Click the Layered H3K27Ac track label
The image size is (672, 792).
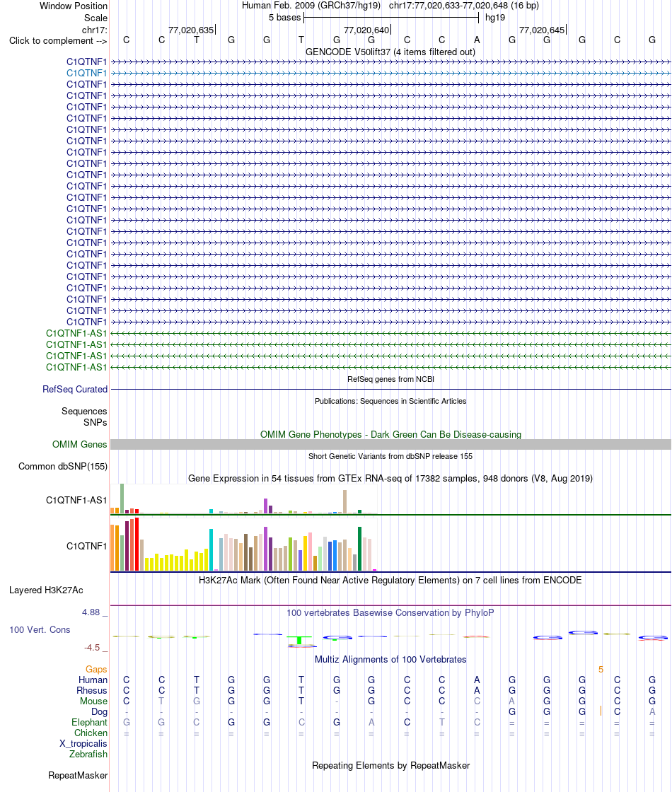[x=46, y=590]
